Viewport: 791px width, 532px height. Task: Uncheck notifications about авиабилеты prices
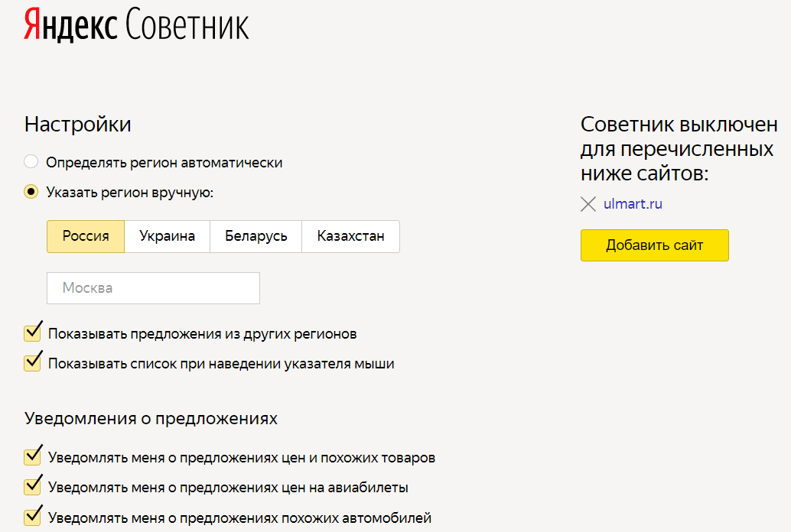pos(33,485)
